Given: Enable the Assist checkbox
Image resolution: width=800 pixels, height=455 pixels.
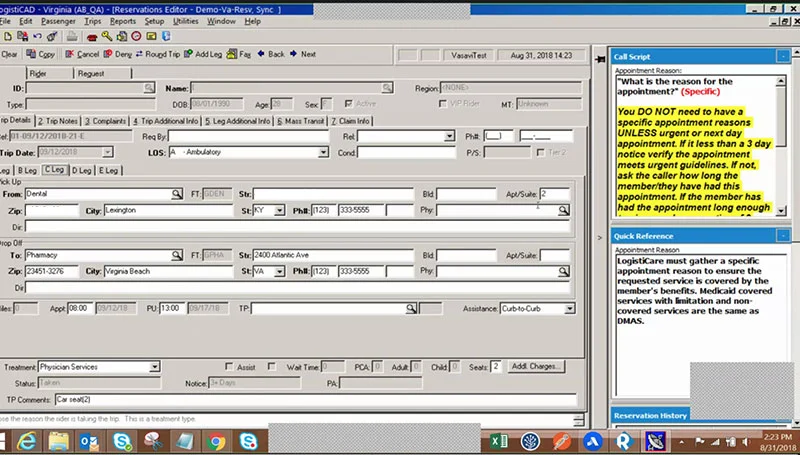Looking at the screenshot, I should click(x=229, y=366).
